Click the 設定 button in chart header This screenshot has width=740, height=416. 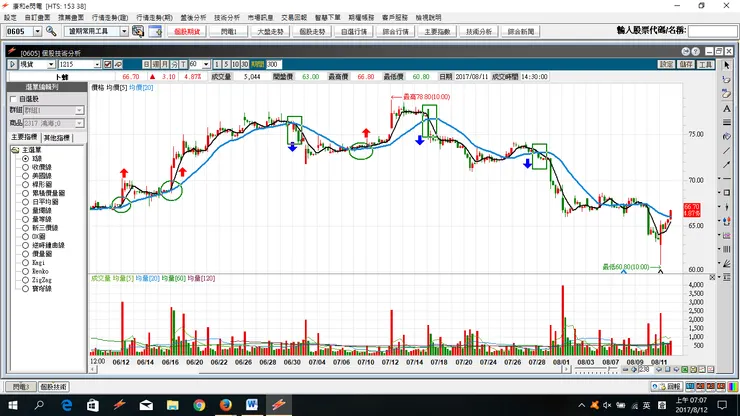(666, 64)
